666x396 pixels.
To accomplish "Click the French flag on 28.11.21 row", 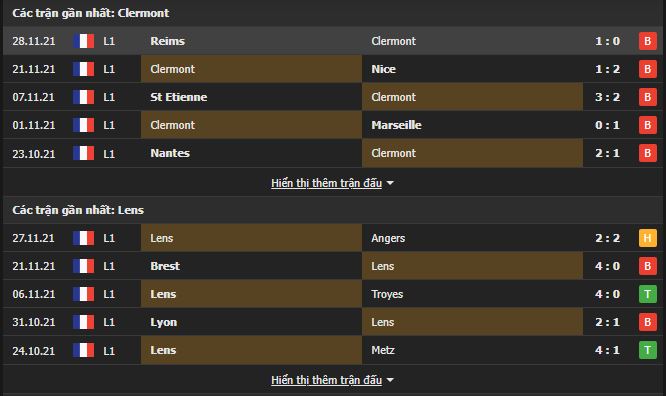I will pyautogui.click(x=83, y=41).
